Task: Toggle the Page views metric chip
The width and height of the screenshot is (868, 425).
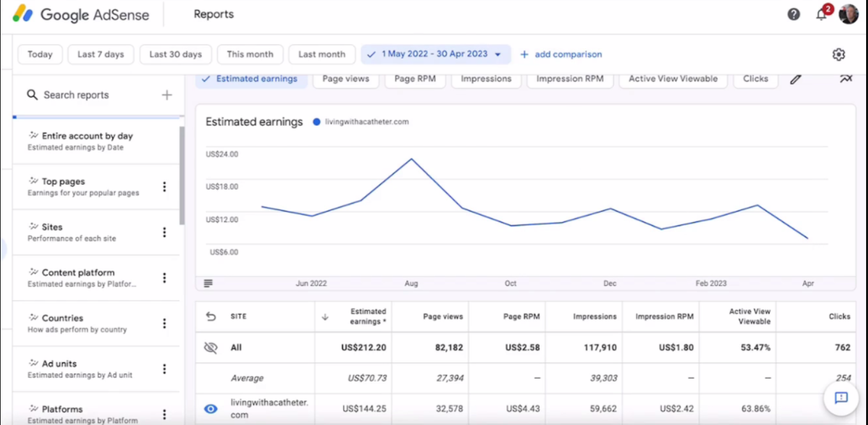Action: pos(346,79)
